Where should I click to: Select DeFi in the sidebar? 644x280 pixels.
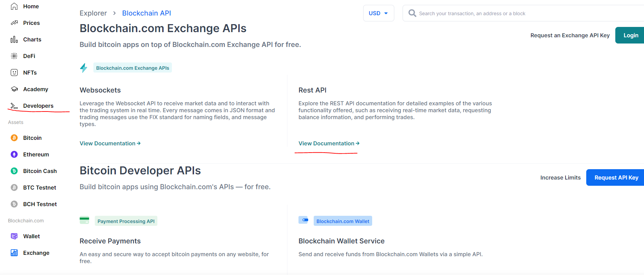(29, 56)
